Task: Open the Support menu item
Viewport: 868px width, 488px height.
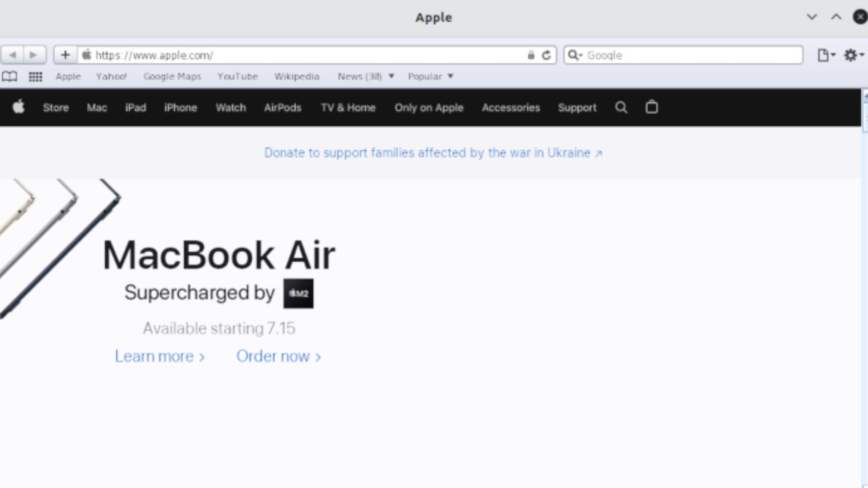Action: tap(577, 108)
